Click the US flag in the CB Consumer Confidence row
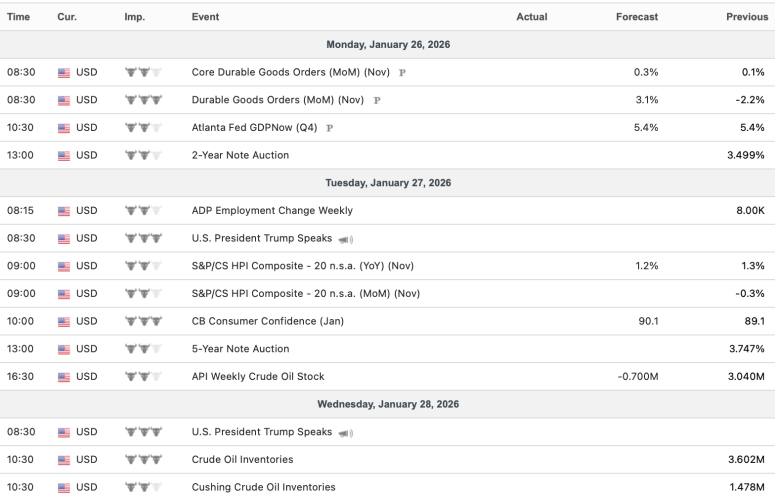The height and width of the screenshot is (496, 775). tap(64, 322)
